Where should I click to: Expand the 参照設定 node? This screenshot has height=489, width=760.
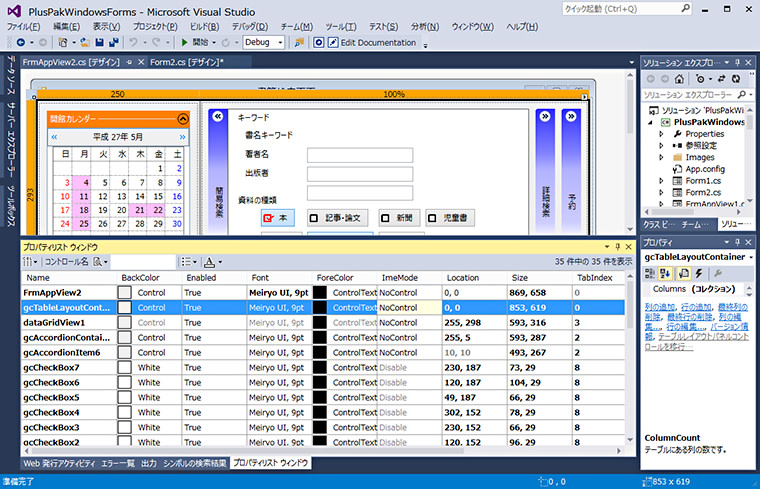point(661,145)
